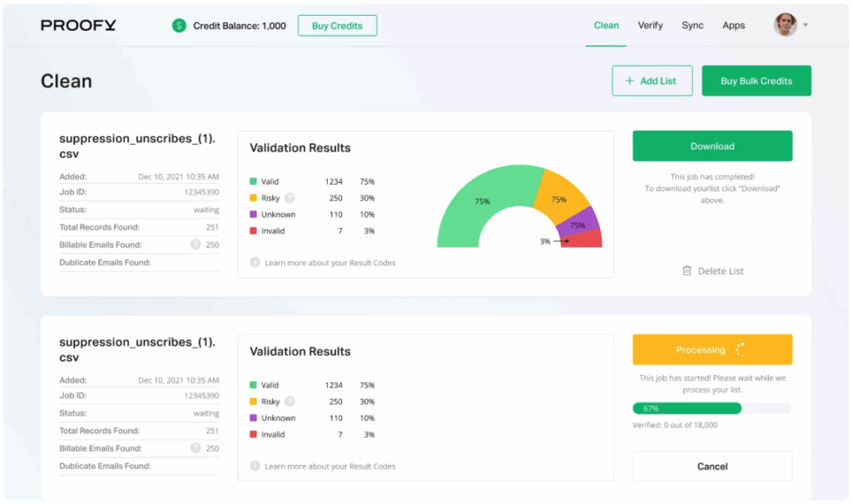Click the Proofy logo

coord(78,26)
